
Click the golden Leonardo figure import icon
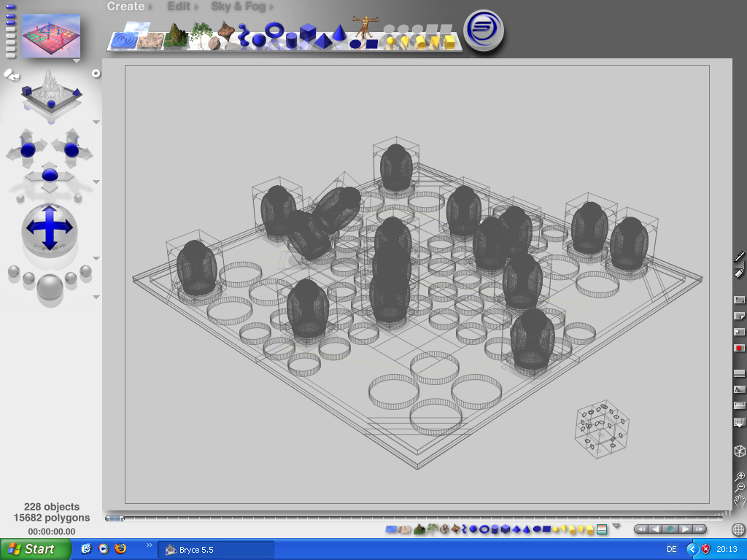365,26
